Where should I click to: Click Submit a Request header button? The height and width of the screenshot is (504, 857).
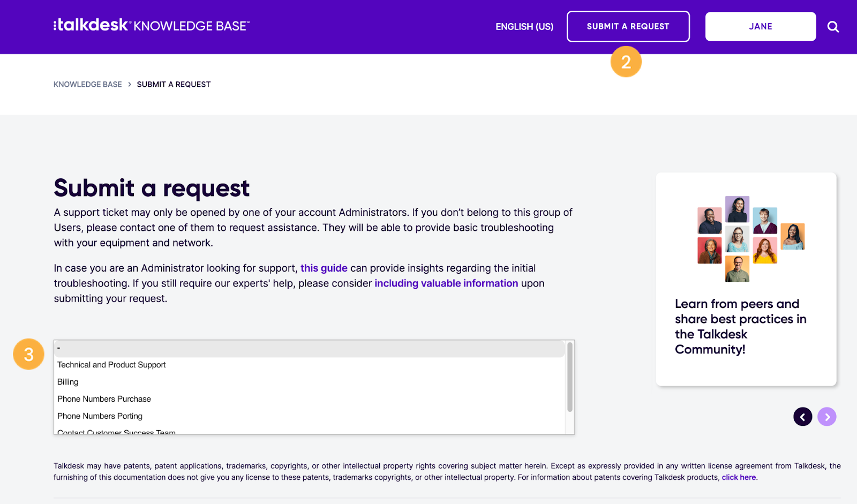(628, 26)
